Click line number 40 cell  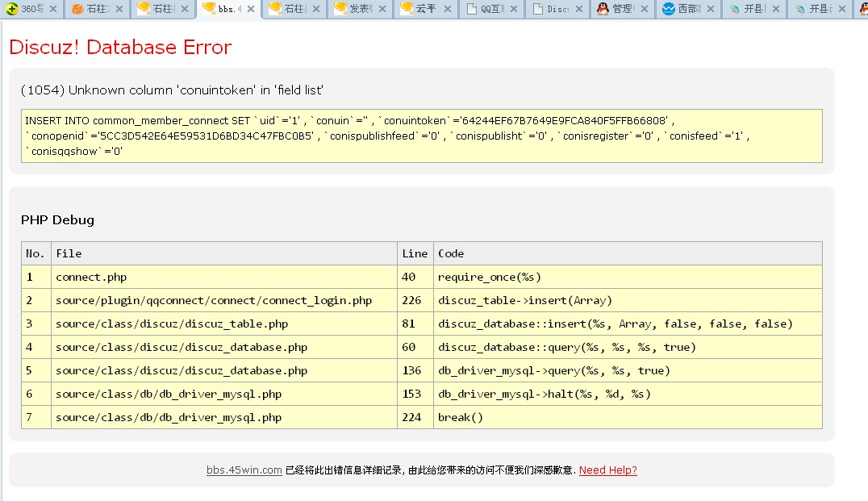tap(415, 277)
